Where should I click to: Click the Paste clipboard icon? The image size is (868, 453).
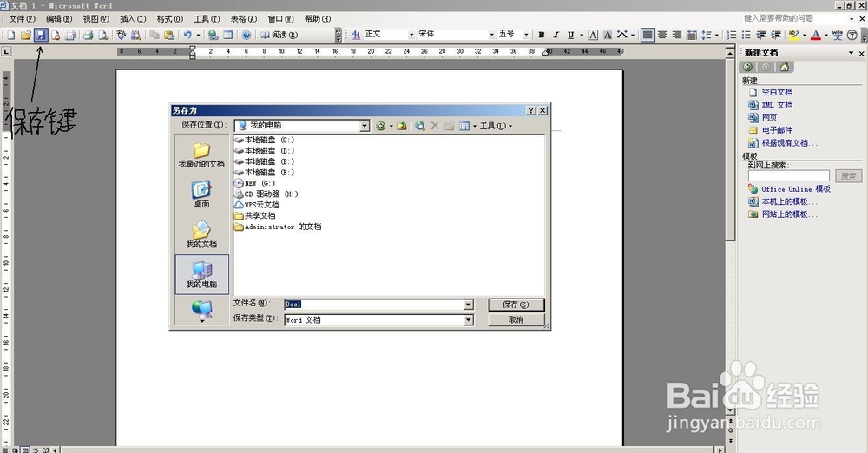click(169, 35)
